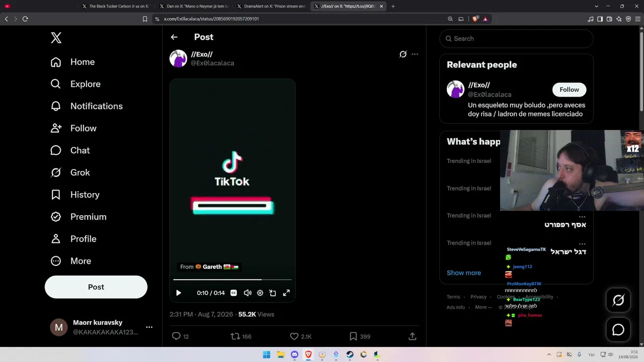Screen dimensions: 644x362
Task: Open the Terms footer link
Action: click(x=453, y=297)
